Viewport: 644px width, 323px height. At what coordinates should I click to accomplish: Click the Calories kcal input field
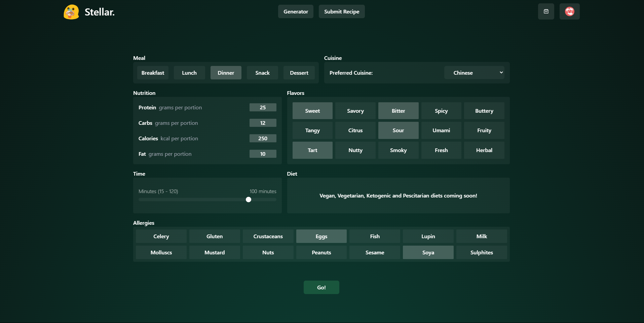tap(263, 138)
